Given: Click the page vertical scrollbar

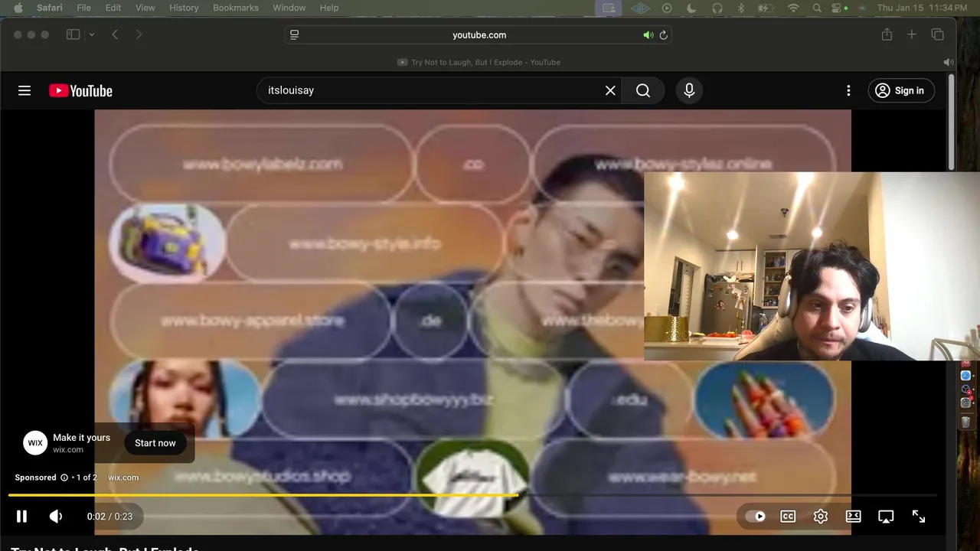Looking at the screenshot, I should (951, 122).
